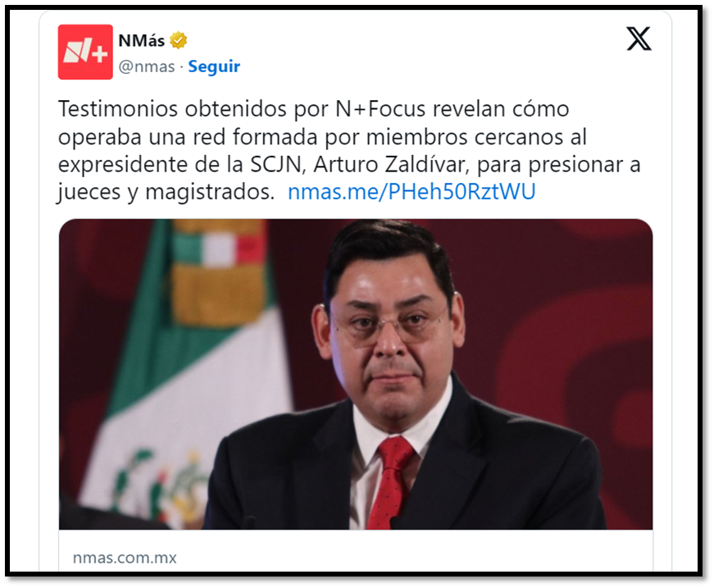Click the SCJN acronym in the tweet
The height and width of the screenshot is (588, 714).
(x=276, y=164)
